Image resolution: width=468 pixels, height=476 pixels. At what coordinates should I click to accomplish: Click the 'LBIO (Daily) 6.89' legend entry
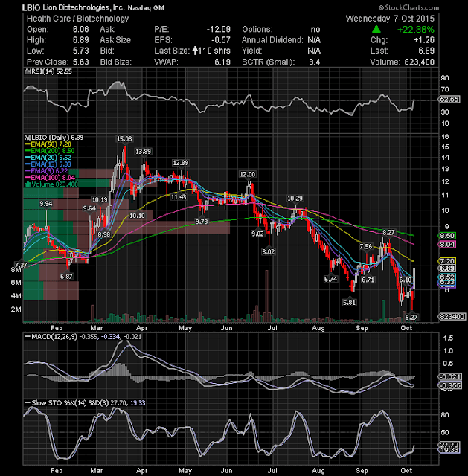(x=56, y=138)
